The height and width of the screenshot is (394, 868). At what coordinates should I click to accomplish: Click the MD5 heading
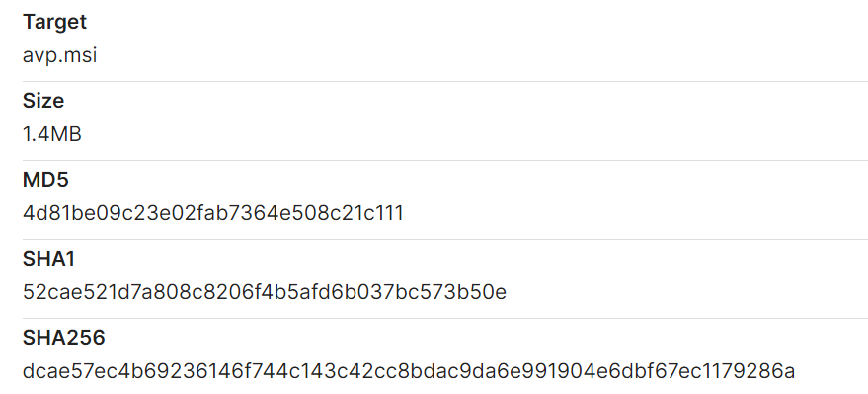[x=45, y=180]
